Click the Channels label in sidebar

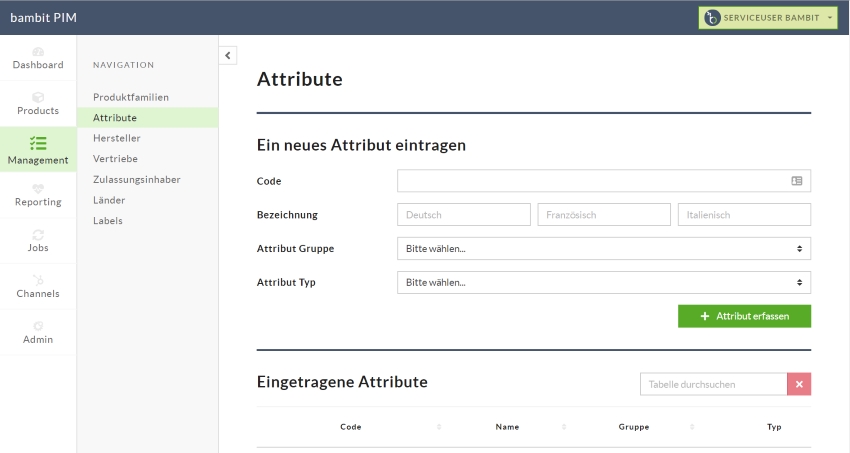[x=38, y=293]
